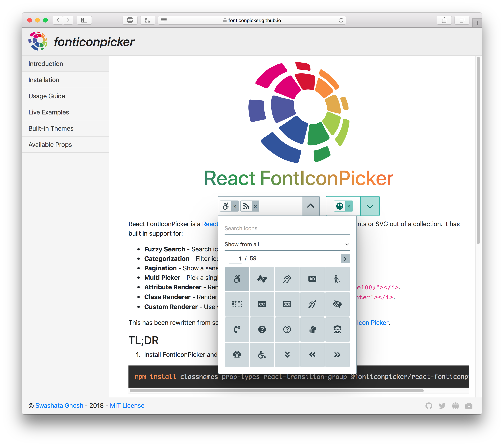Select the solid question circle icon

coord(262,329)
